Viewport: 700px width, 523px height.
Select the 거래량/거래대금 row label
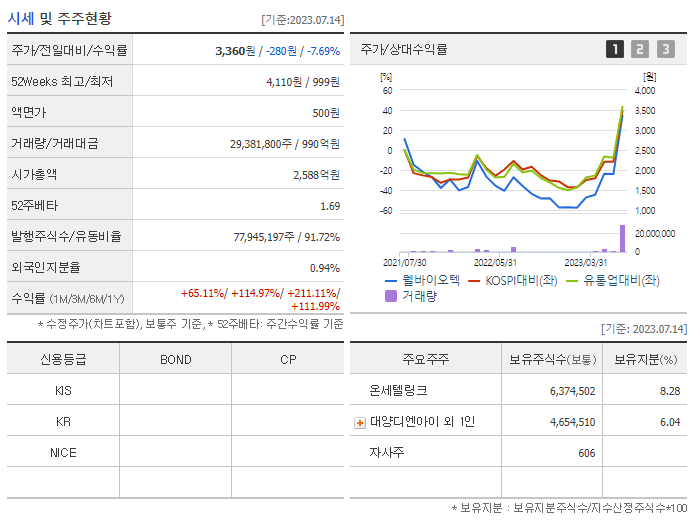coord(54,144)
